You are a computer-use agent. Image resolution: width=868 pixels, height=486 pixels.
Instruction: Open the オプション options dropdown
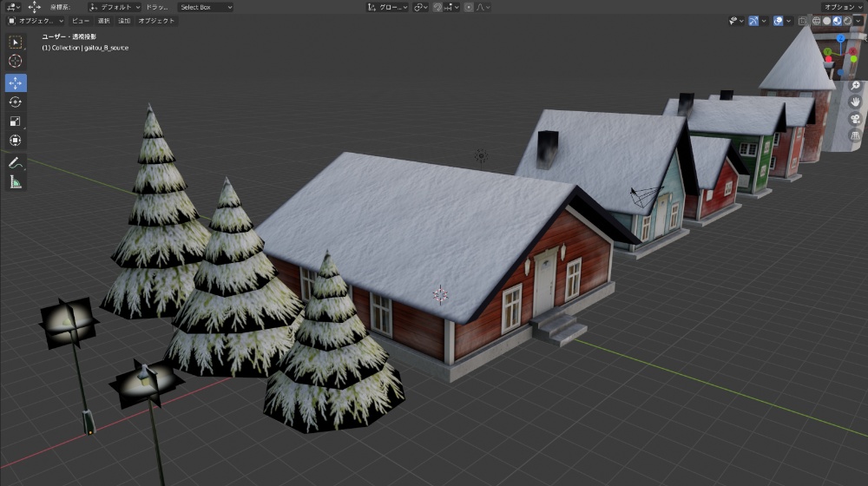pyautogui.click(x=842, y=7)
